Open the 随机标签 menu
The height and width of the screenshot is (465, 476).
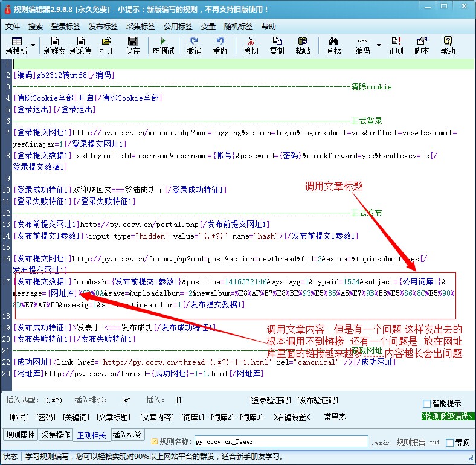tap(239, 27)
